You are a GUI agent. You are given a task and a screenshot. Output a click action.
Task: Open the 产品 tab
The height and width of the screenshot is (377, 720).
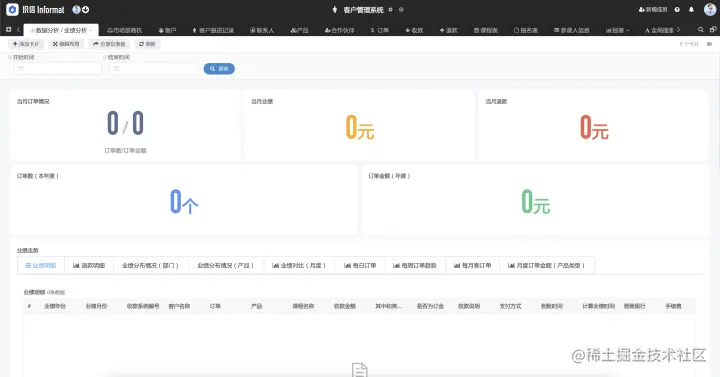[x=299, y=30]
